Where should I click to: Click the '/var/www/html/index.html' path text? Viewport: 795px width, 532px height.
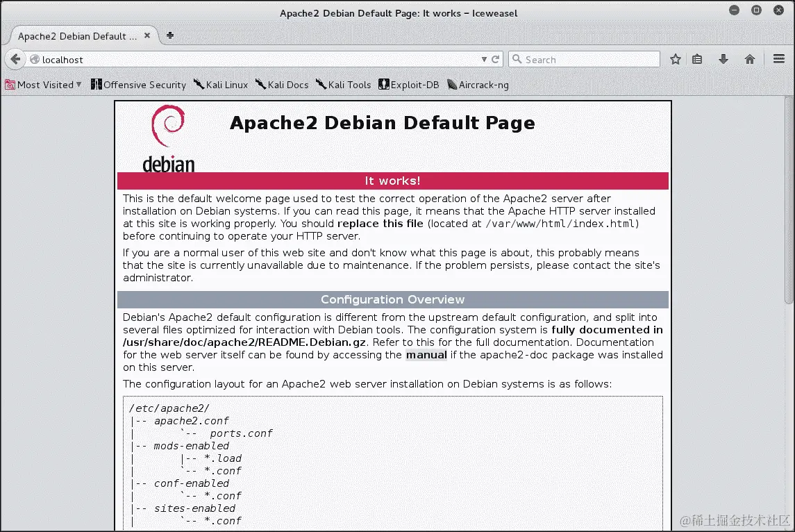tap(560, 224)
